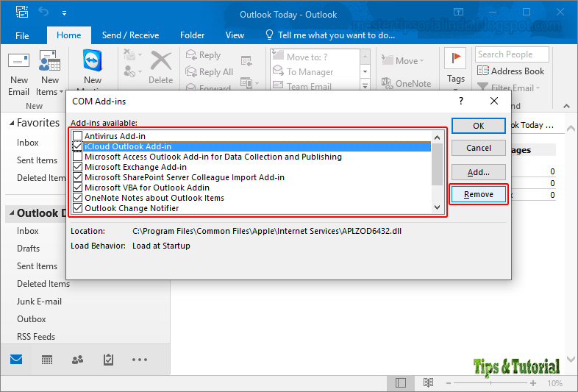
Task: Click Cancel in COM Add-ins dialog
Action: pyautogui.click(x=479, y=148)
